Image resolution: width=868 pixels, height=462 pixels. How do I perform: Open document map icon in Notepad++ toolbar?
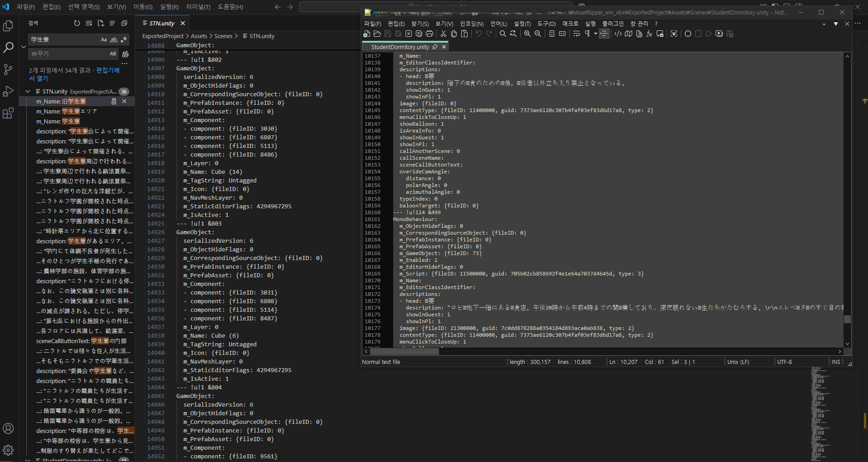click(x=629, y=34)
